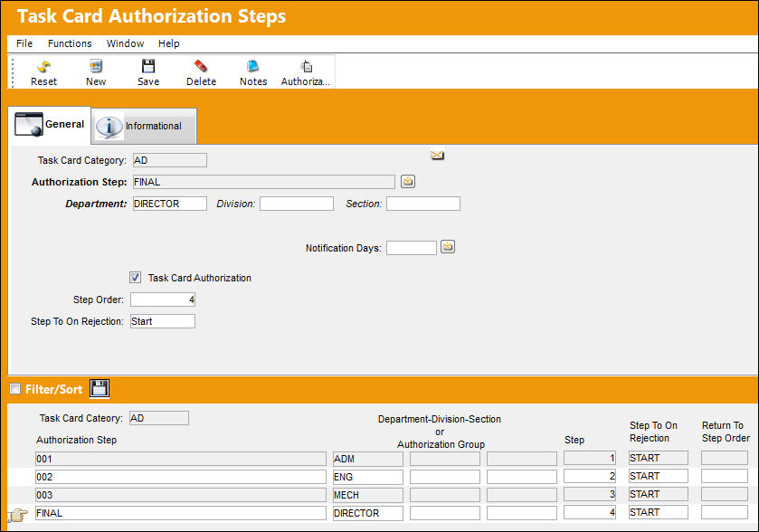The height and width of the screenshot is (532, 759).
Task: Click the Notification Days input field
Action: [412, 248]
